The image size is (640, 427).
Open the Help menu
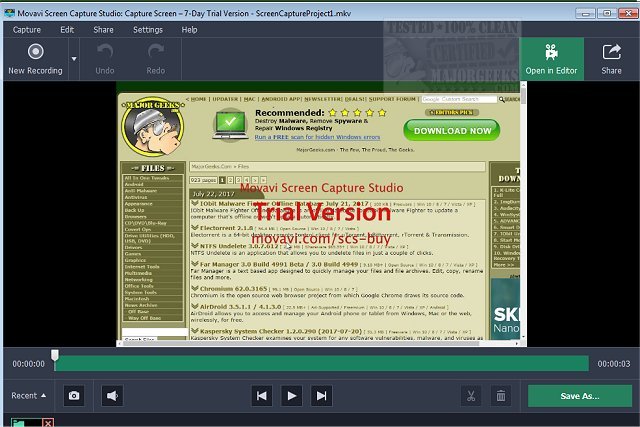tap(189, 30)
